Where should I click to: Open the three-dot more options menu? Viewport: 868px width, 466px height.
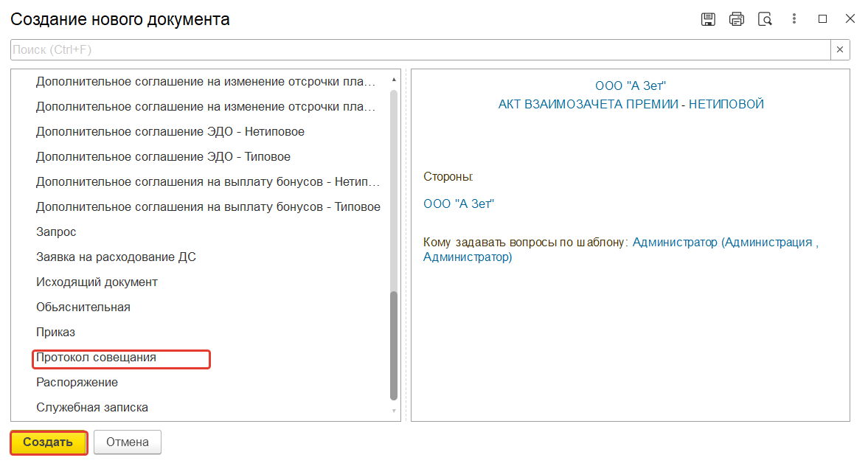click(x=794, y=19)
